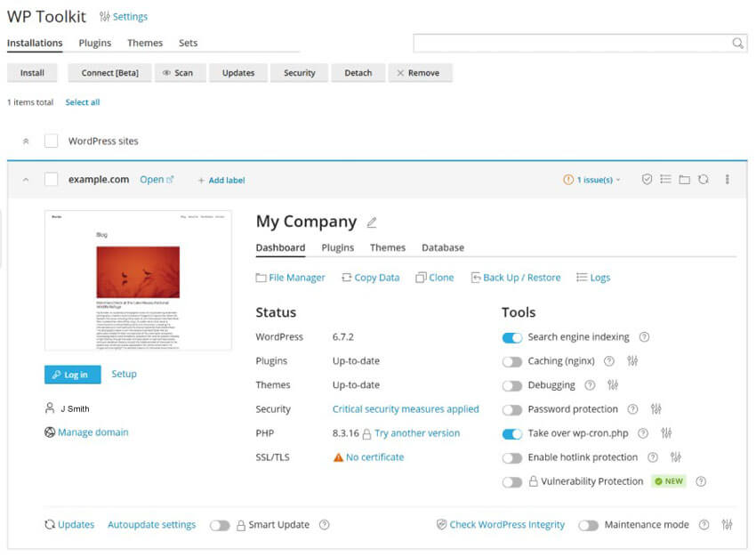Click the refresh icon on the example.com row
This screenshot has width=756, height=557.
point(704,179)
